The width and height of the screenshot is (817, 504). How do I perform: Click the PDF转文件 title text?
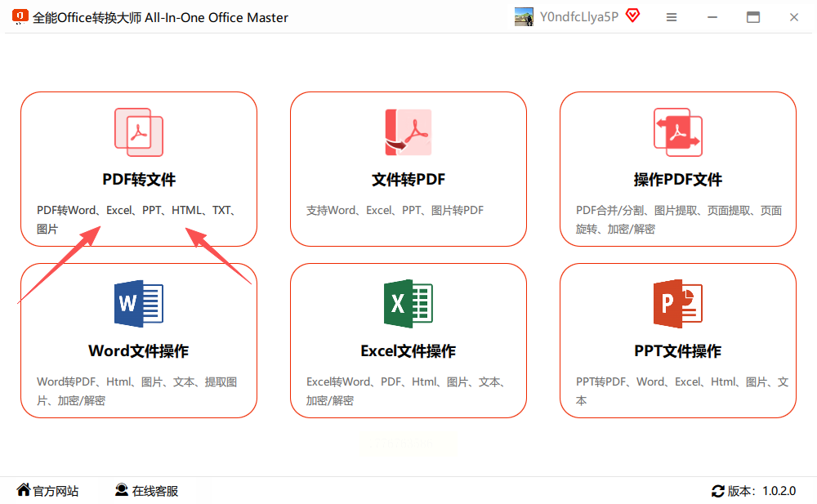click(139, 179)
